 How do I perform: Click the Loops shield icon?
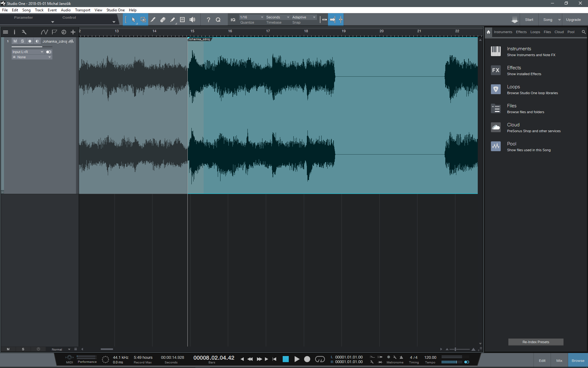(496, 89)
